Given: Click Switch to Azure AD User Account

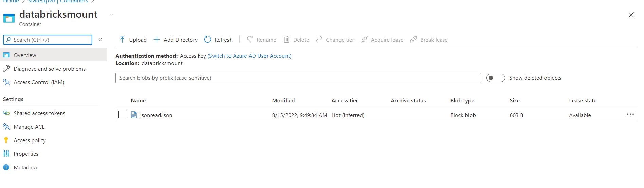Looking at the screenshot, I should [249, 56].
